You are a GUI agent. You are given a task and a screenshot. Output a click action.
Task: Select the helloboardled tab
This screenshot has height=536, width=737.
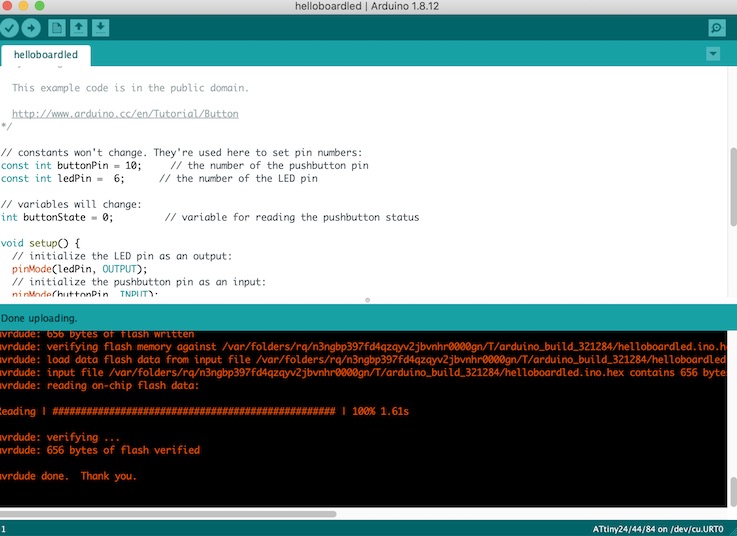click(x=46, y=55)
